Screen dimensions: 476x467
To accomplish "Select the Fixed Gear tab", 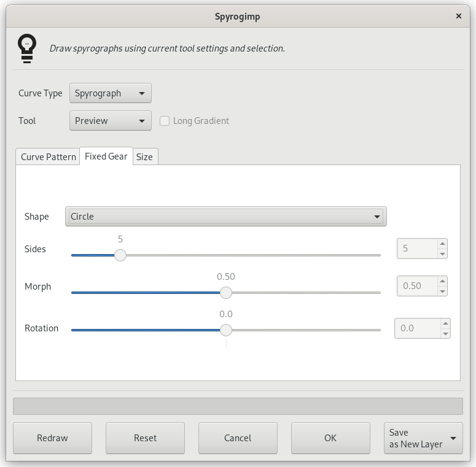I will click(106, 156).
